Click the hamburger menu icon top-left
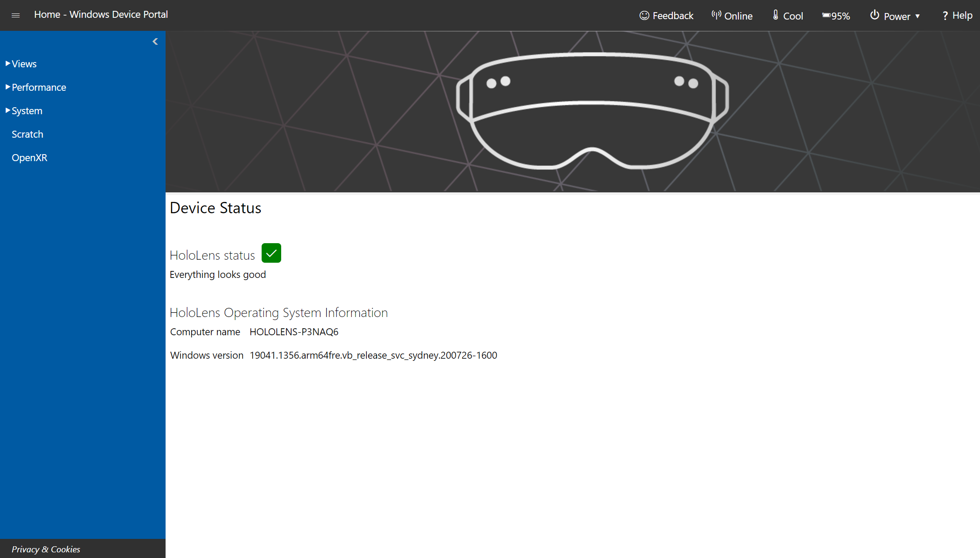 tap(16, 15)
